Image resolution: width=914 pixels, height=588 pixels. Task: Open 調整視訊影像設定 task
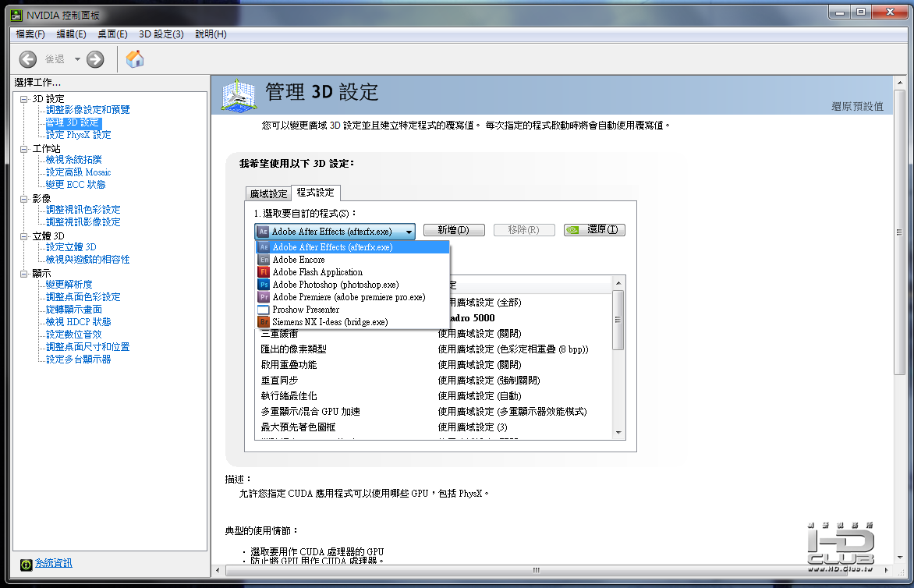click(x=83, y=222)
